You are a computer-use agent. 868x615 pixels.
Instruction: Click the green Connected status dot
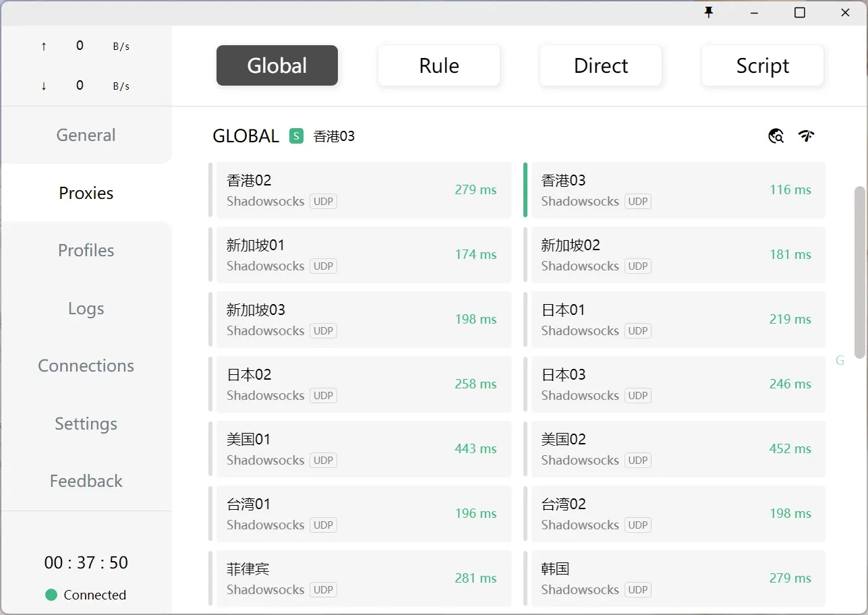point(51,595)
